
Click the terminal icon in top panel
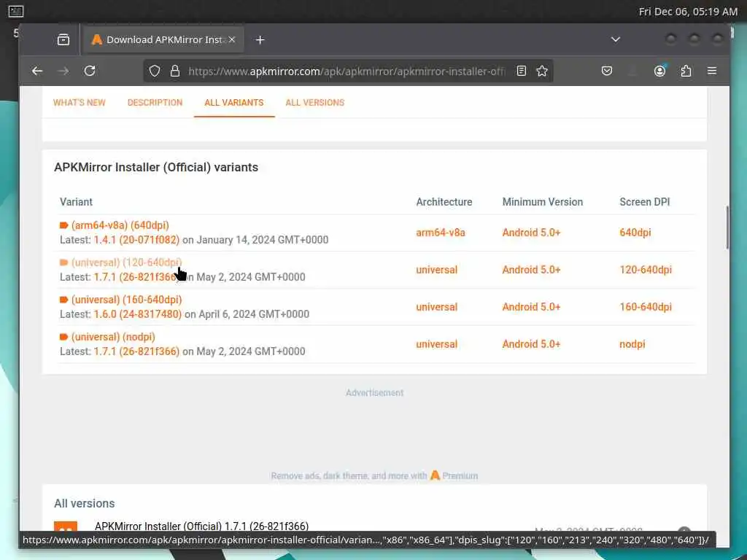(x=16, y=11)
